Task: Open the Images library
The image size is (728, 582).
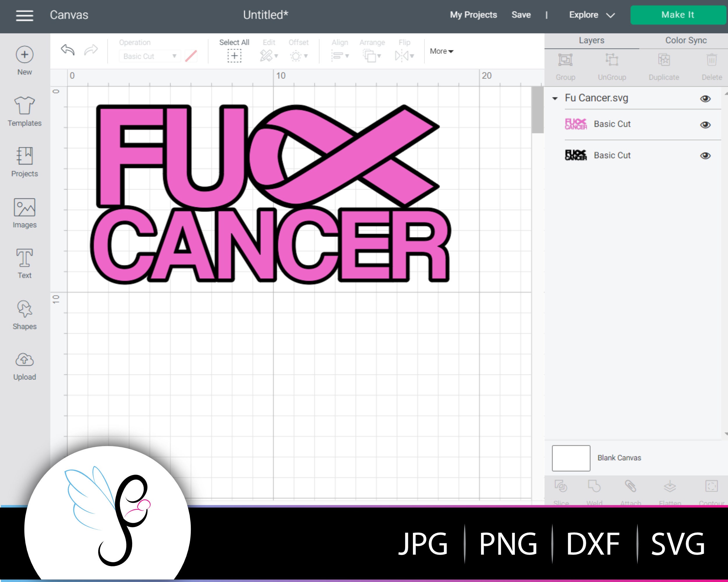Action: [x=24, y=212]
